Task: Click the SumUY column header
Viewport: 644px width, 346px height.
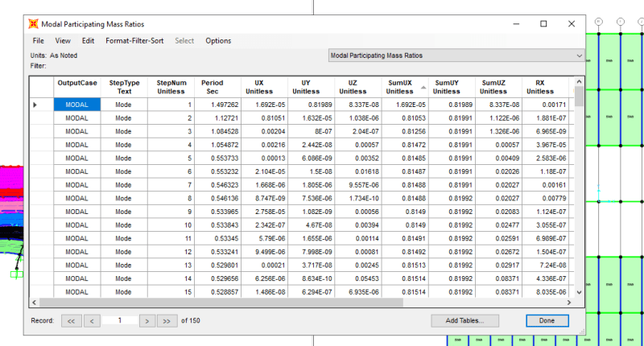Action: point(452,87)
